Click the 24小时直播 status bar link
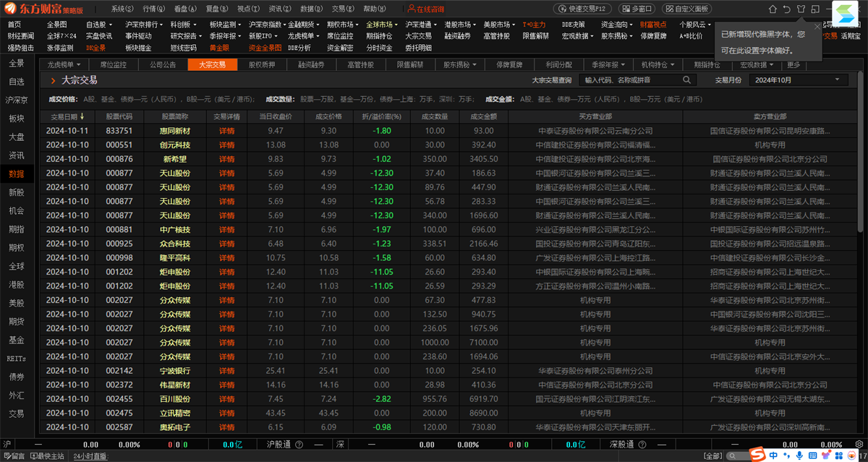The width and height of the screenshot is (868, 462). point(91,456)
